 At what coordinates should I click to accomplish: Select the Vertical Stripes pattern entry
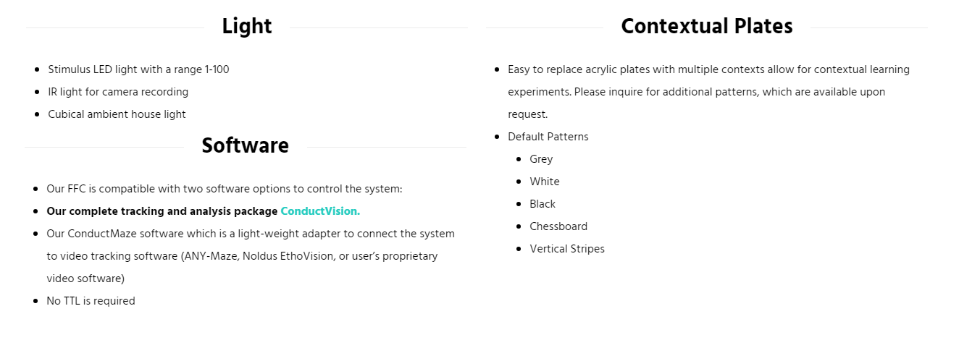(x=567, y=249)
